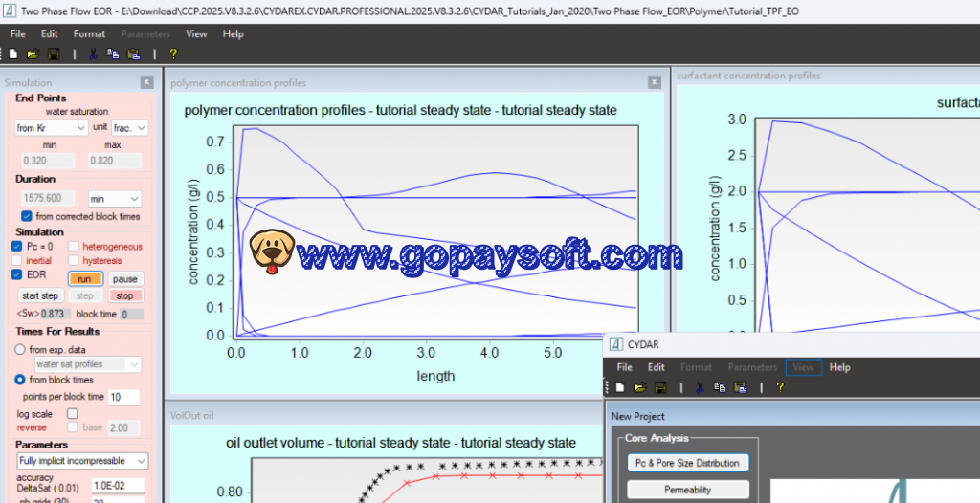Open View menu in CYDAR window
This screenshot has width=980, height=503.
click(x=803, y=367)
